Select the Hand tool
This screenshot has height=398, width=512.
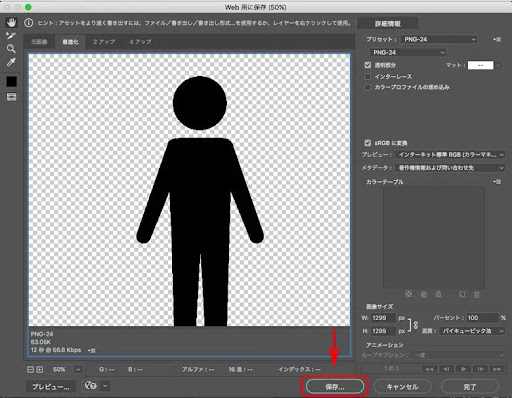11,23
